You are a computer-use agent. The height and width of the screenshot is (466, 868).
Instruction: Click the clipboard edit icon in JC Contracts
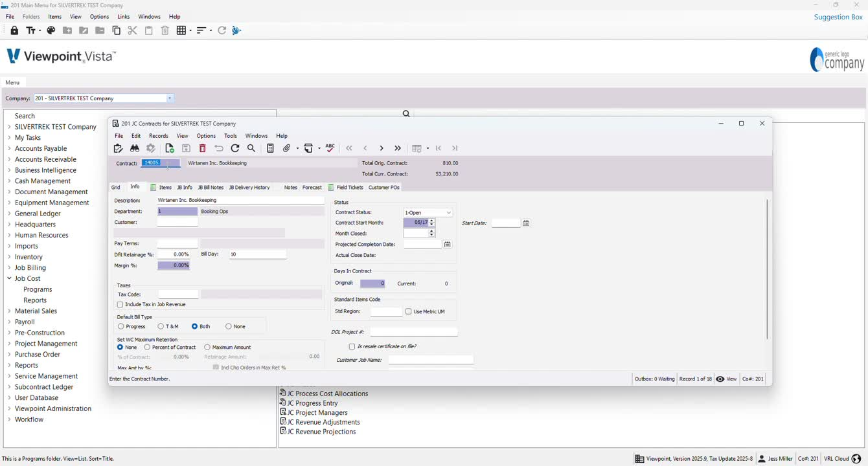click(118, 148)
